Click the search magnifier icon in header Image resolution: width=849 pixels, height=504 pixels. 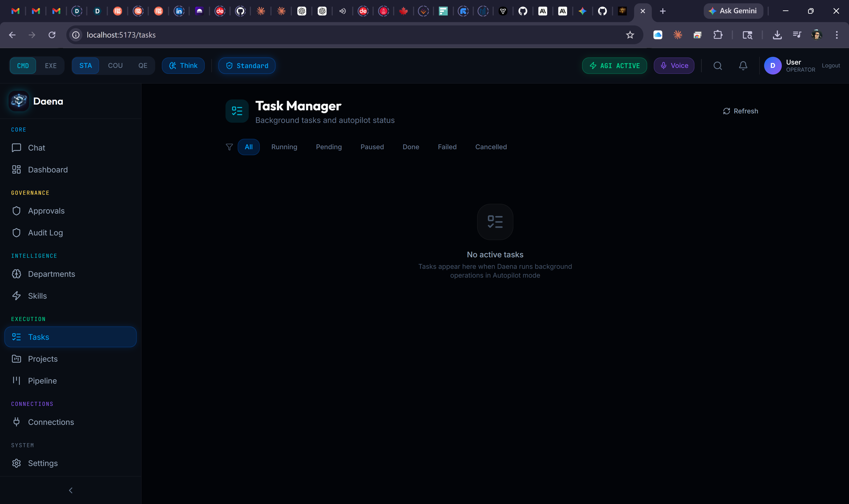pos(717,66)
